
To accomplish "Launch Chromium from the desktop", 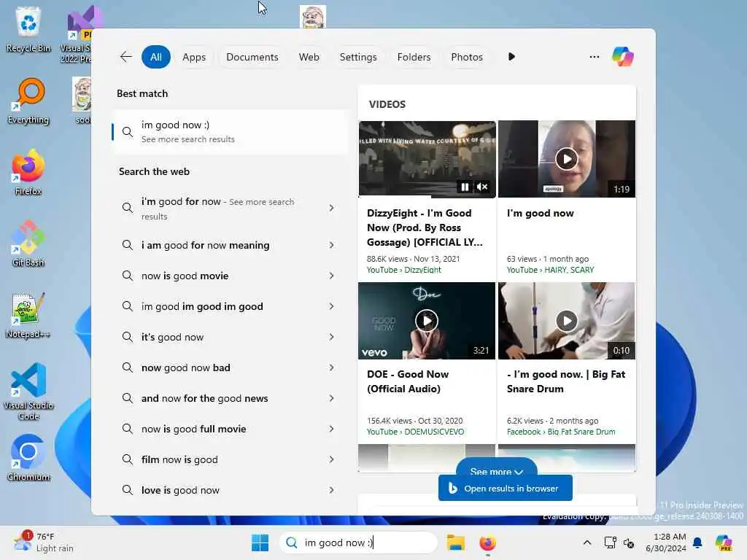I will coord(28,458).
